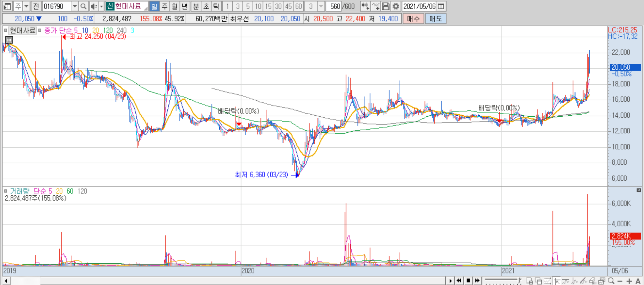Image resolution: width=644 pixels, height=285 pixels.
Task: Click the eraser tool icon in bottom toolbar
Action: pyautogui.click(x=592, y=281)
